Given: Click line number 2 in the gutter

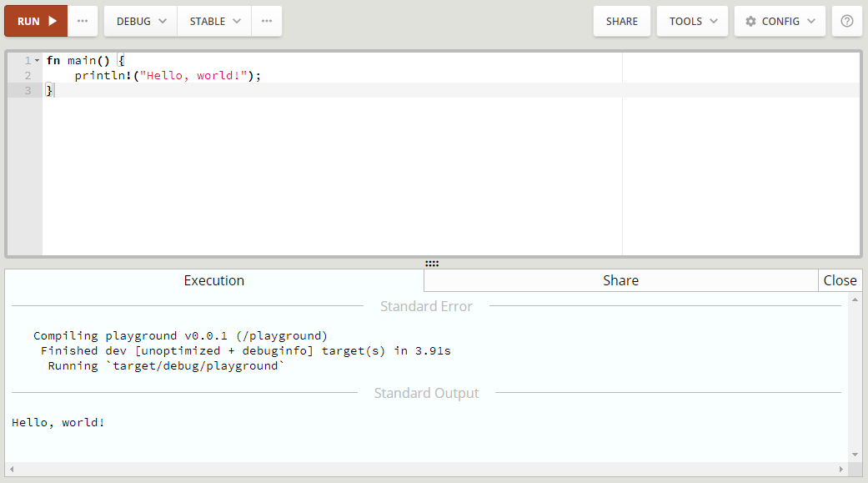Looking at the screenshot, I should point(28,75).
